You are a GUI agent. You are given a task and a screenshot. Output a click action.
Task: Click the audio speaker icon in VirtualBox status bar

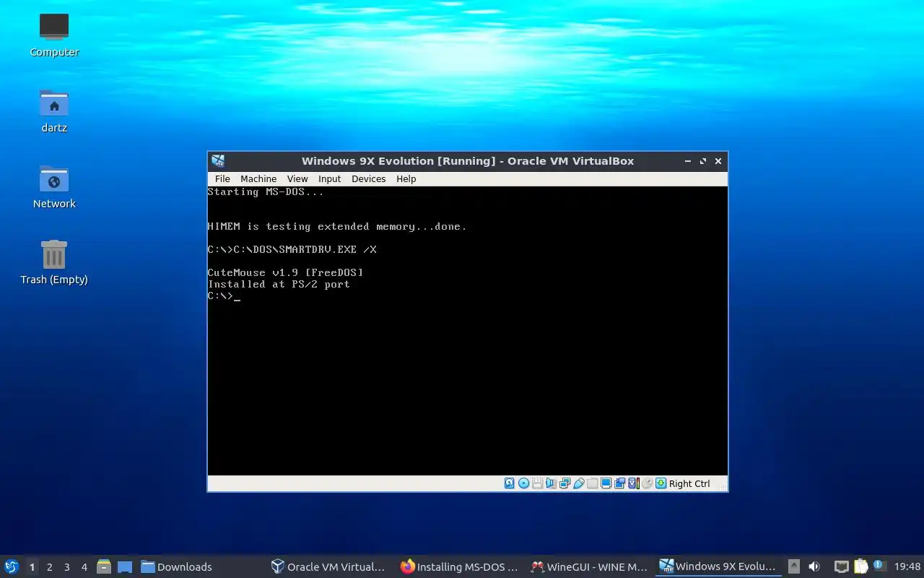[551, 483]
